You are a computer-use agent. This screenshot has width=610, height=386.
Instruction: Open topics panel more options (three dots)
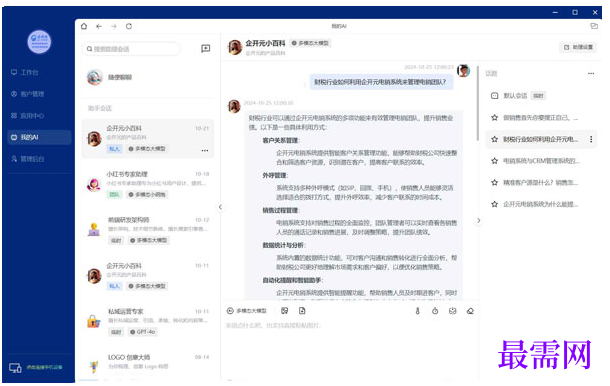[x=591, y=73]
